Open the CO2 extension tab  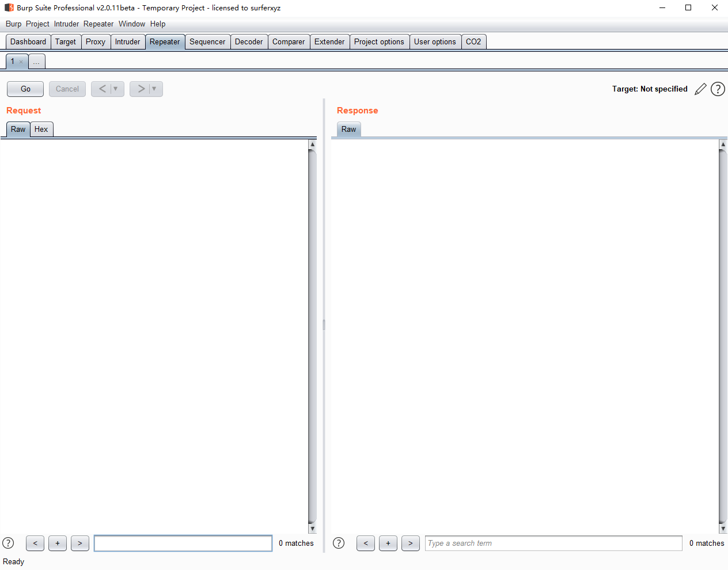pyautogui.click(x=473, y=41)
